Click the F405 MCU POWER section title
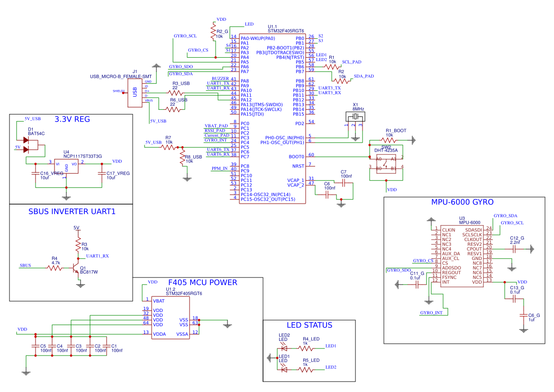 [x=203, y=282]
